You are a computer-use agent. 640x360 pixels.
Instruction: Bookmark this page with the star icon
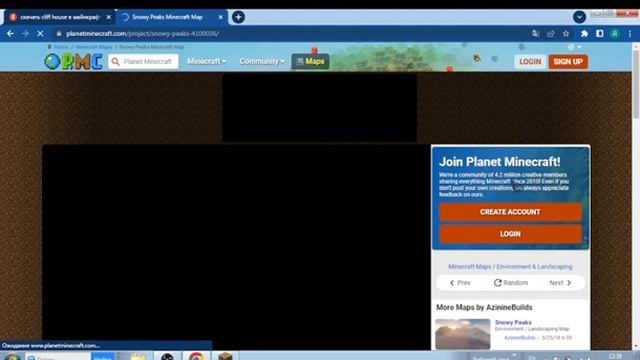(566, 33)
